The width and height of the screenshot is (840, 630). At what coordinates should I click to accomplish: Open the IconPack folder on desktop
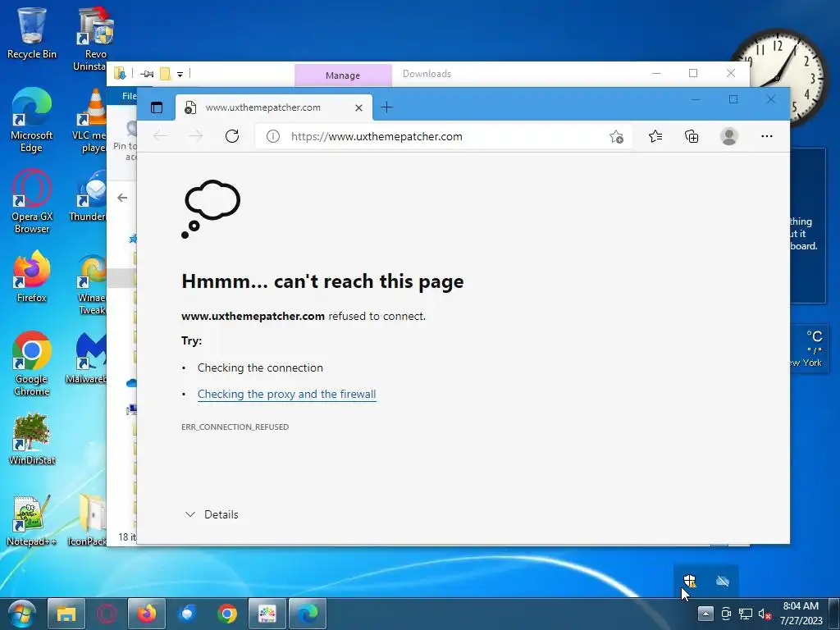tap(88, 521)
